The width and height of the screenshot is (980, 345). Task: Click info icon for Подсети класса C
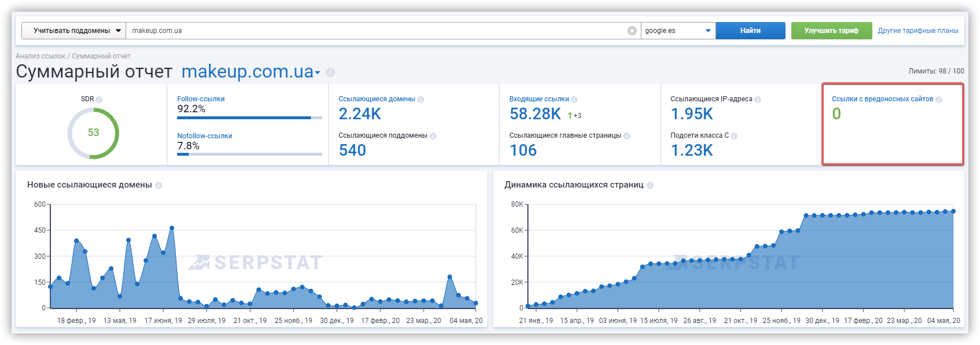(x=734, y=136)
